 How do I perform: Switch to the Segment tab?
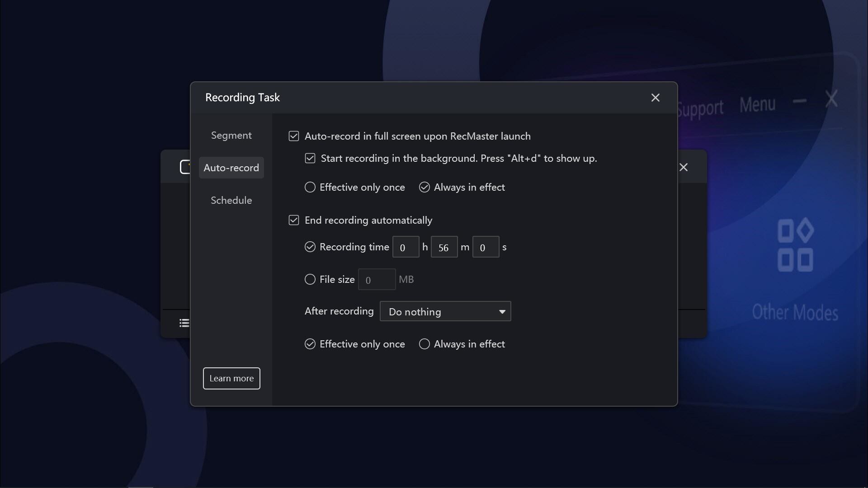point(231,135)
